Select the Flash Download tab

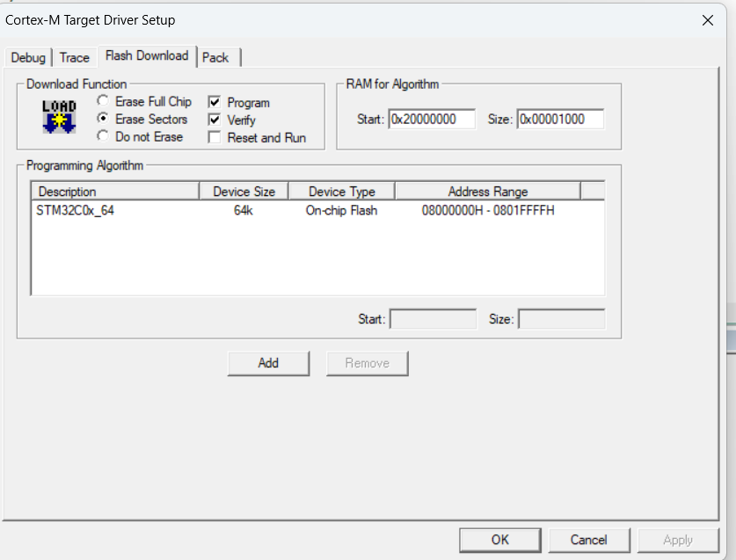tap(147, 56)
